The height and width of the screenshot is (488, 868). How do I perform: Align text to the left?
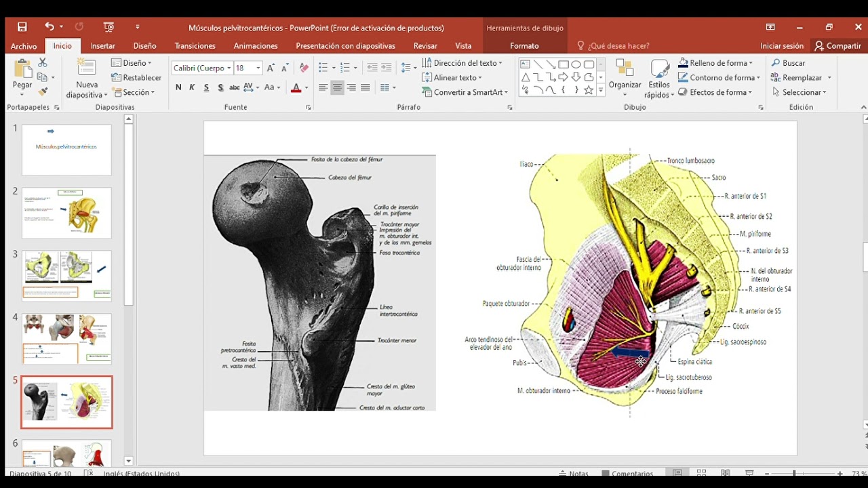pyautogui.click(x=323, y=87)
